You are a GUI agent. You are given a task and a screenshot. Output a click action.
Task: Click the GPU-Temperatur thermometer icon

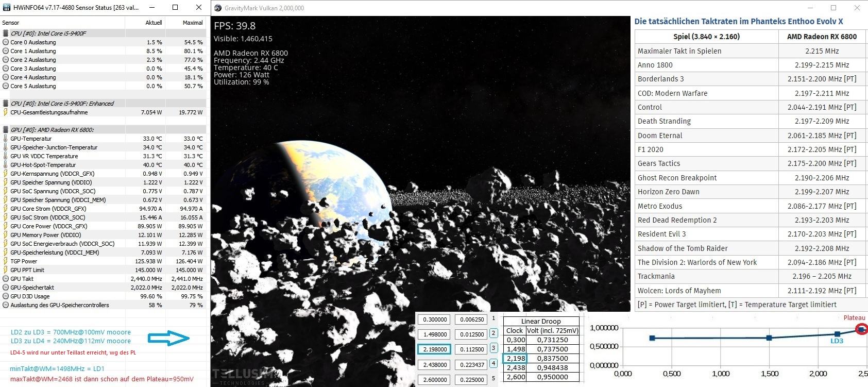coord(6,138)
